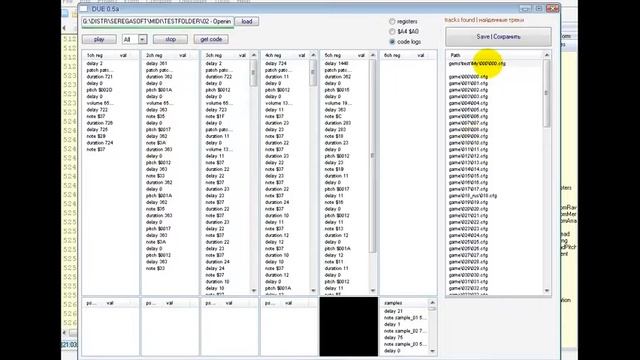640x360 pixels.
Task: Select 'note $1F' in 3ch list
Action: (x=215, y=116)
